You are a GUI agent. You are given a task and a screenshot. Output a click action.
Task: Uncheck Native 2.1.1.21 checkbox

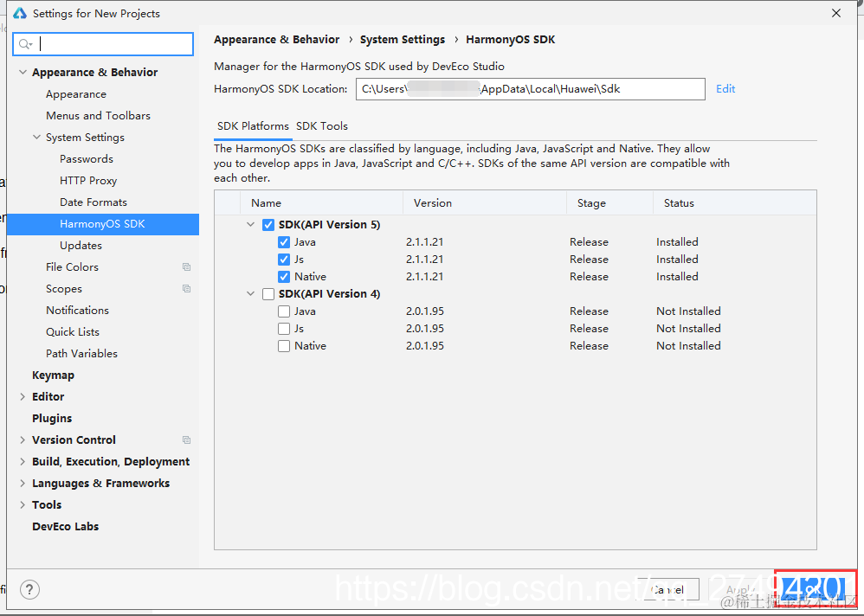click(x=284, y=276)
